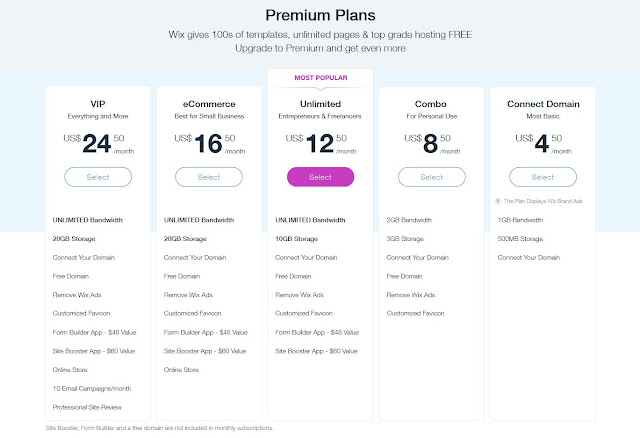
Task: Click Professional Site Review feature in VIP
Action: (87, 407)
